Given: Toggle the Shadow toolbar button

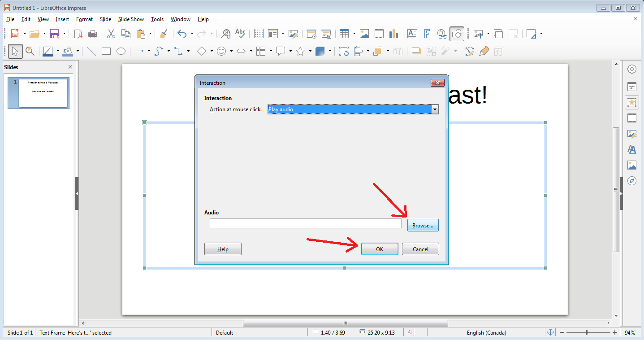Looking at the screenshot, I should pyautogui.click(x=416, y=51).
